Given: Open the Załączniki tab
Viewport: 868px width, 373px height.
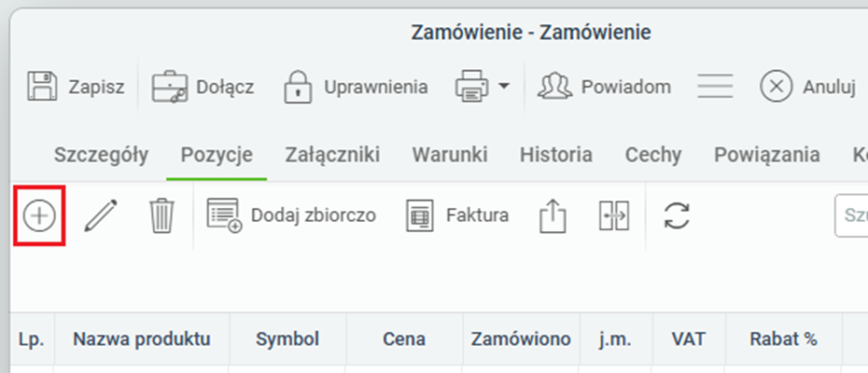Looking at the screenshot, I should [332, 155].
